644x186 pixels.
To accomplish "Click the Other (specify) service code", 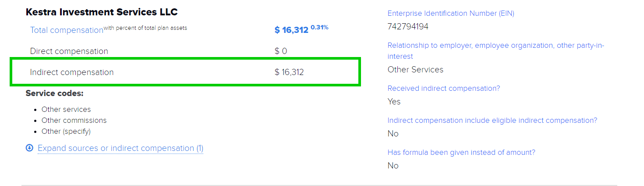I will (66, 131).
